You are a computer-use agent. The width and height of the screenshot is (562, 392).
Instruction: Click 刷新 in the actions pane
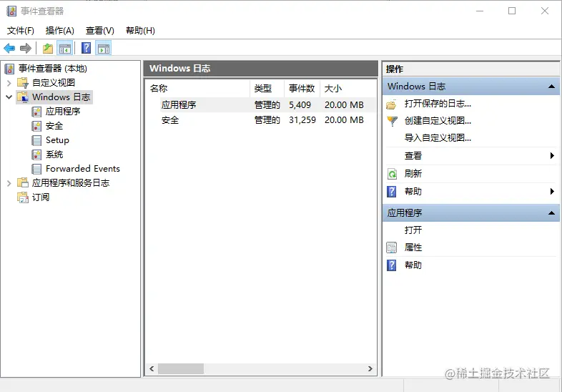pyautogui.click(x=413, y=174)
